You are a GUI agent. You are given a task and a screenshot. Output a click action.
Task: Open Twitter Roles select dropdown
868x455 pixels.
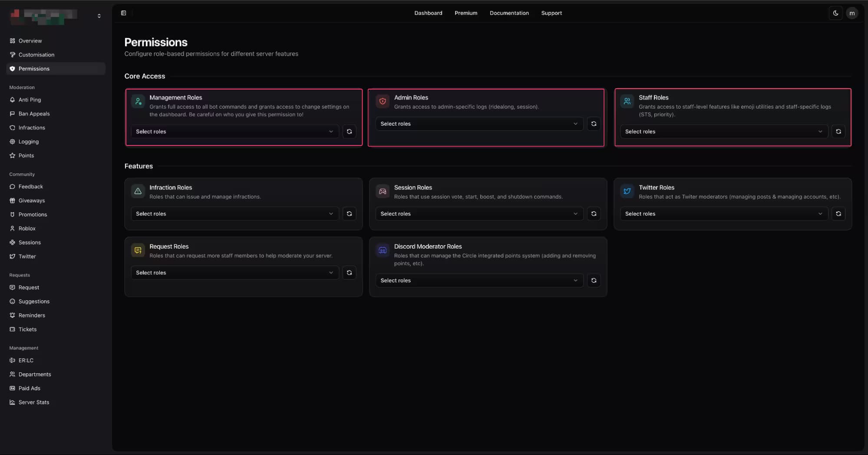point(724,214)
